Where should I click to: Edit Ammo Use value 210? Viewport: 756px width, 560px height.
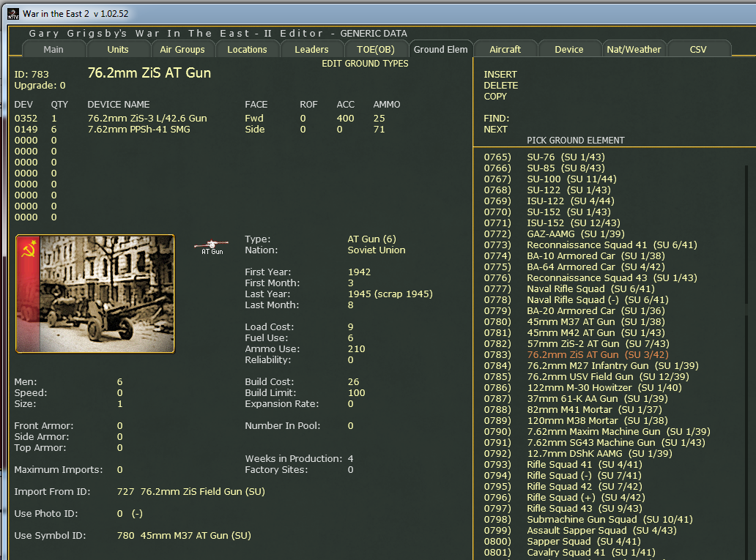coord(356,349)
